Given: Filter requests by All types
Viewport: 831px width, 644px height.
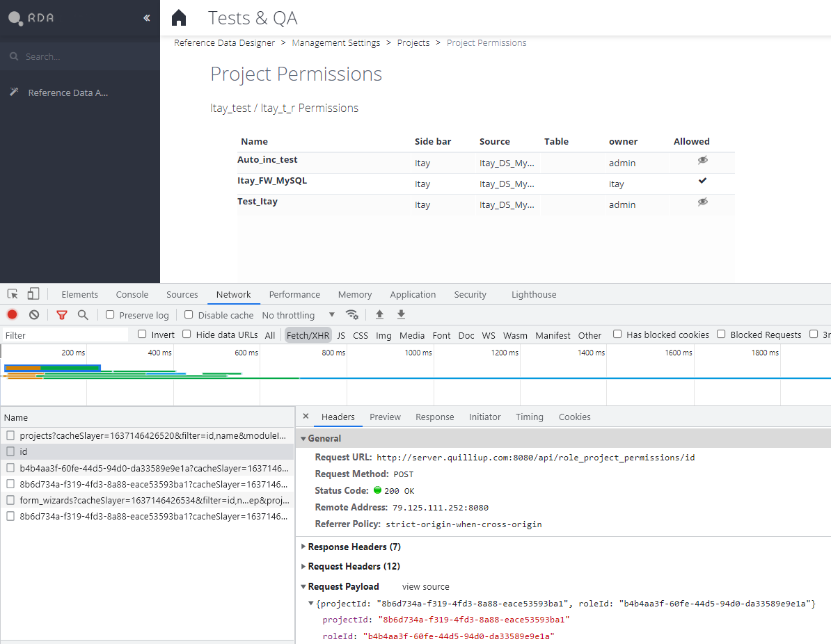Looking at the screenshot, I should [x=270, y=335].
